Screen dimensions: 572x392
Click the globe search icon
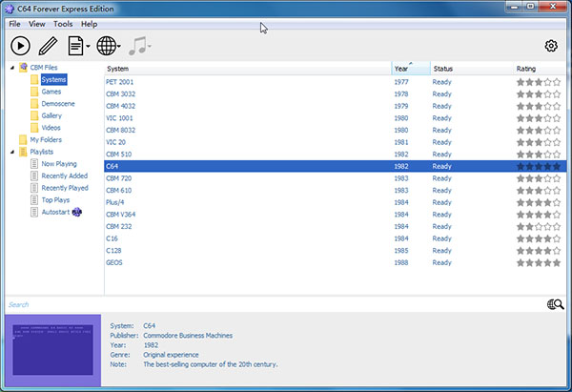[x=555, y=304]
